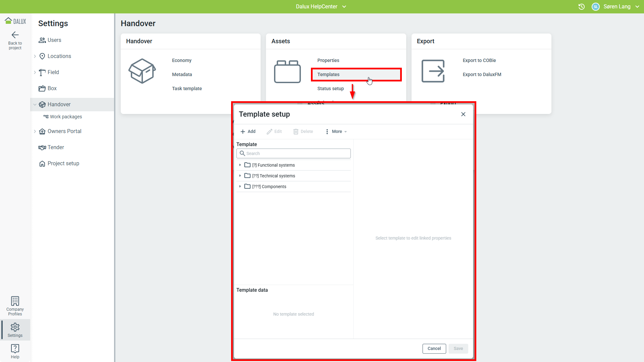Image resolution: width=644 pixels, height=362 pixels.
Task: Open the Users settings page
Action: click(x=54, y=40)
